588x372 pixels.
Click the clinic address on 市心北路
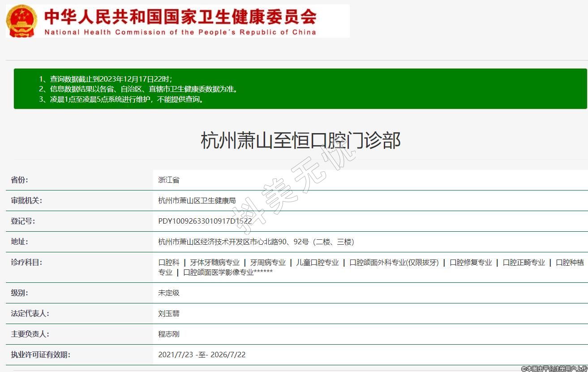coord(256,242)
